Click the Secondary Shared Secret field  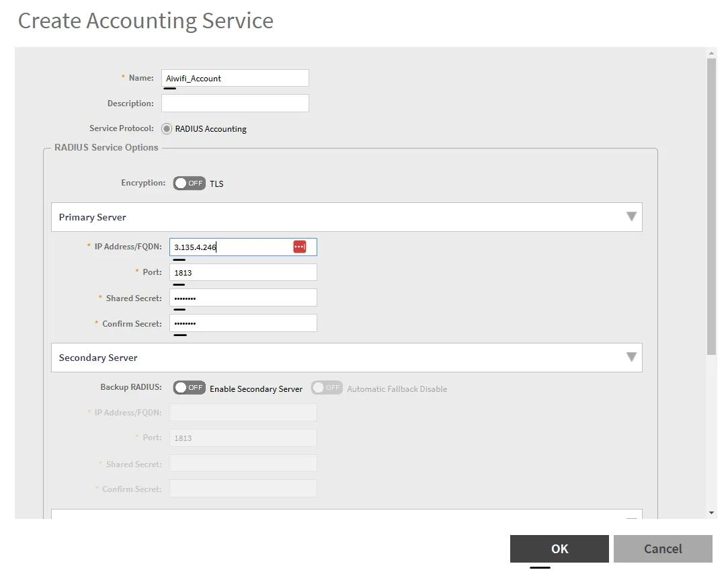(x=243, y=463)
